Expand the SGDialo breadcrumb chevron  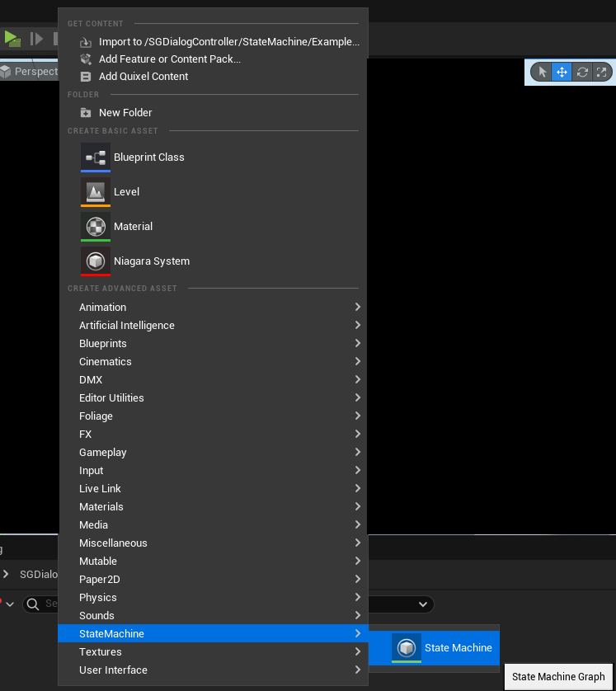[6, 574]
